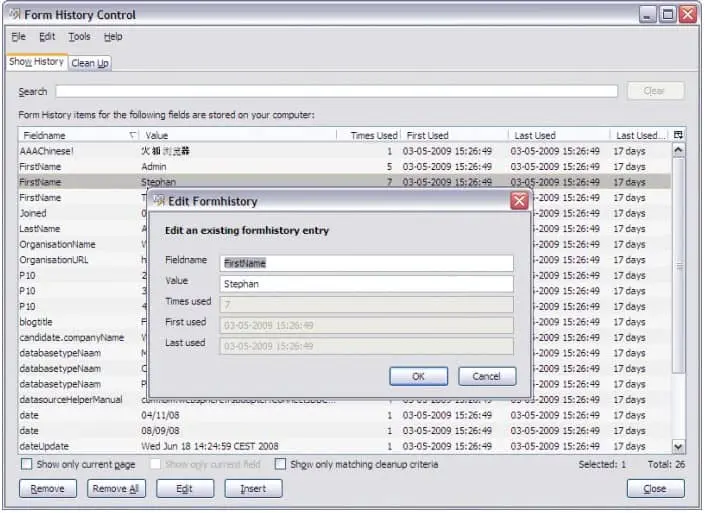The width and height of the screenshot is (705, 513).
Task: Click the vertical scrollbar thumb of the history list
Action: (x=678, y=265)
